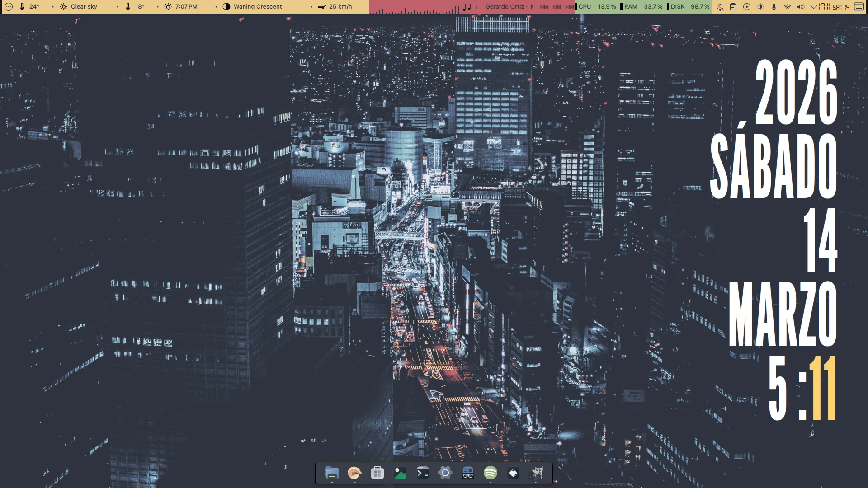Open the activities face icon menu
The image size is (868, 488).
click(9, 7)
